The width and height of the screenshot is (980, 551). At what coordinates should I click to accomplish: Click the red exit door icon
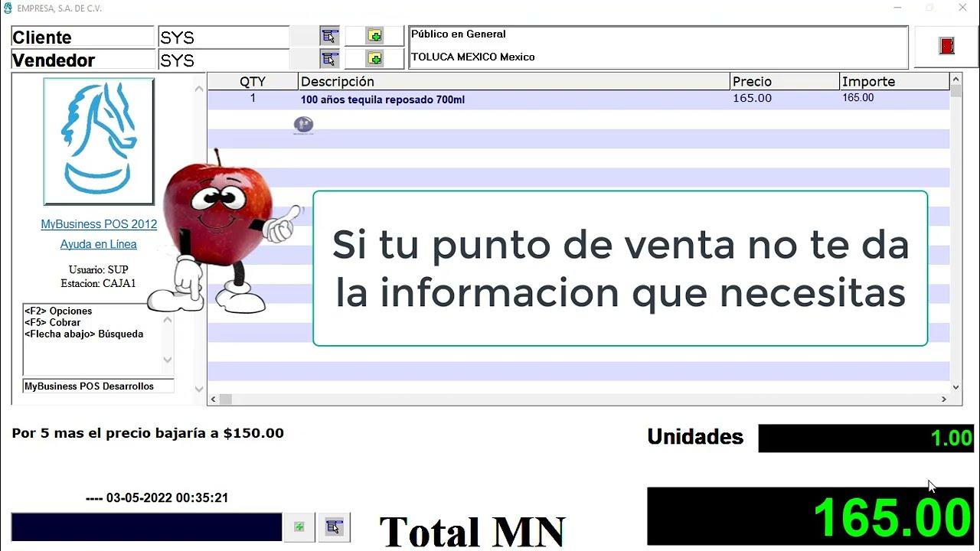pyautogui.click(x=947, y=46)
